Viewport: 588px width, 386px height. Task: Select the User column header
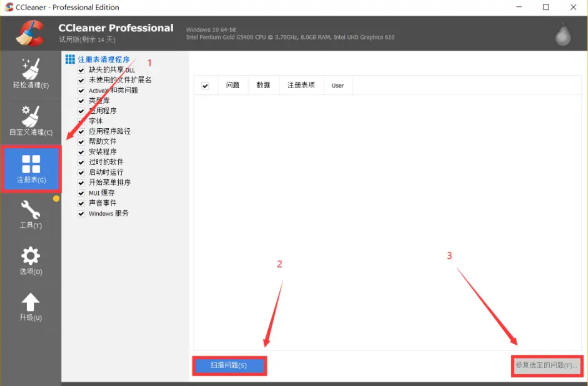click(x=338, y=85)
